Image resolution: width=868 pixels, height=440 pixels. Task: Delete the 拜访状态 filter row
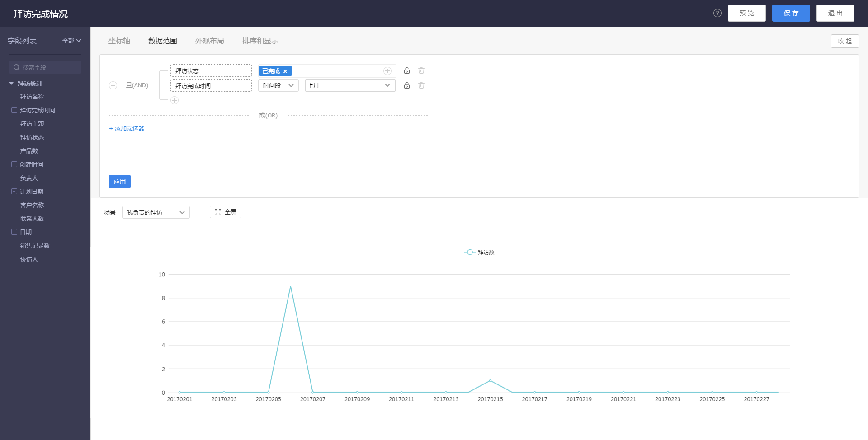click(421, 70)
